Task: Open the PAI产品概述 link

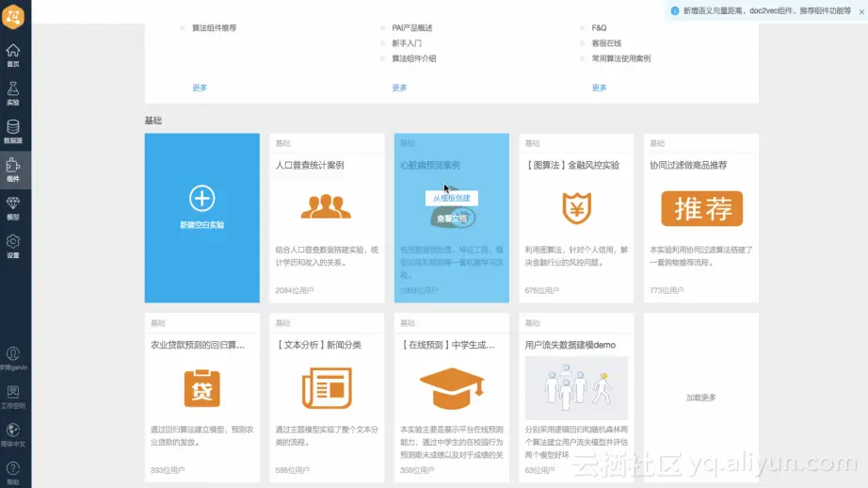Action: (411, 27)
